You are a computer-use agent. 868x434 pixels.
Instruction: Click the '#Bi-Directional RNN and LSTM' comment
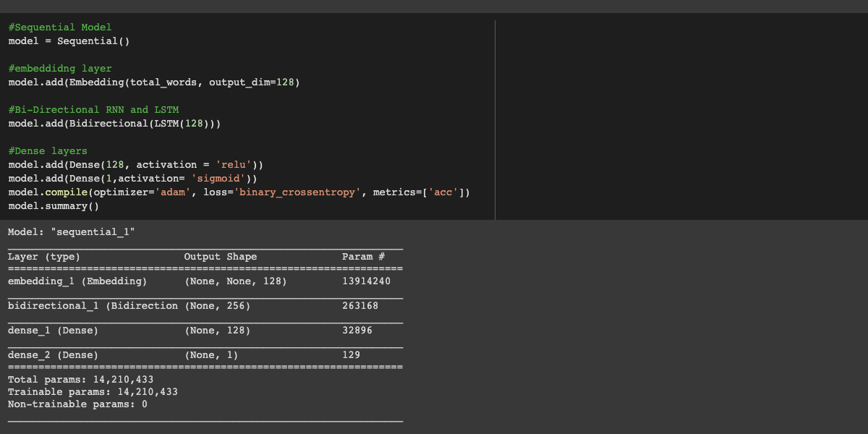(93, 110)
